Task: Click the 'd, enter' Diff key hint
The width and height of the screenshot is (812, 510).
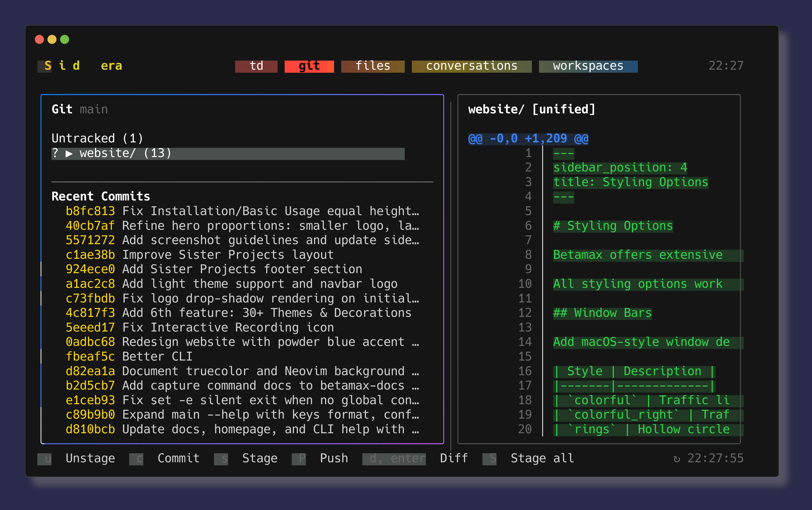Action: pos(394,459)
